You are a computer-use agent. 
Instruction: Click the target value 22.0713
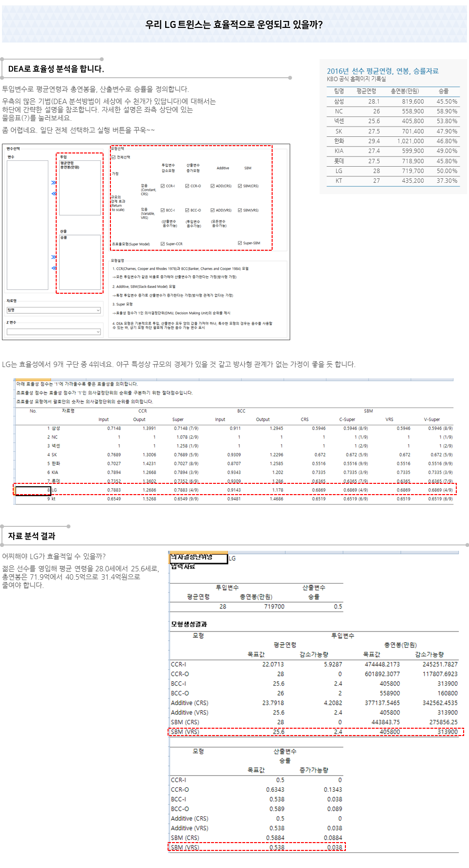coord(273,665)
